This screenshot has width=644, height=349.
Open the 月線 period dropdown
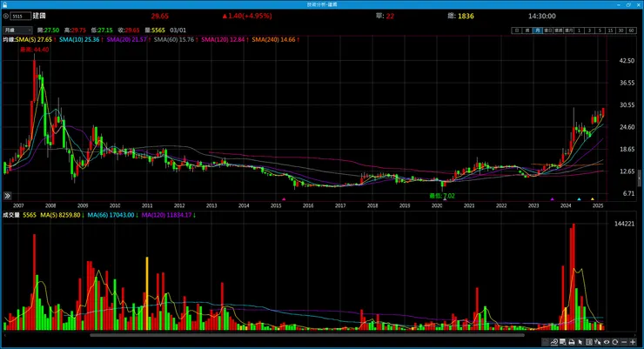[17, 30]
